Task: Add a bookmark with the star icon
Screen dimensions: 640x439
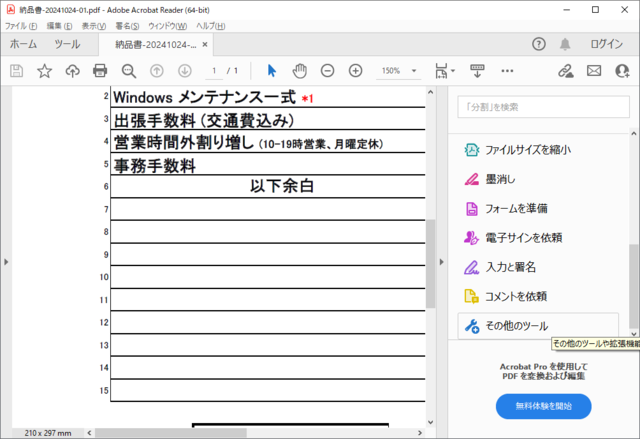Action: tap(44, 71)
